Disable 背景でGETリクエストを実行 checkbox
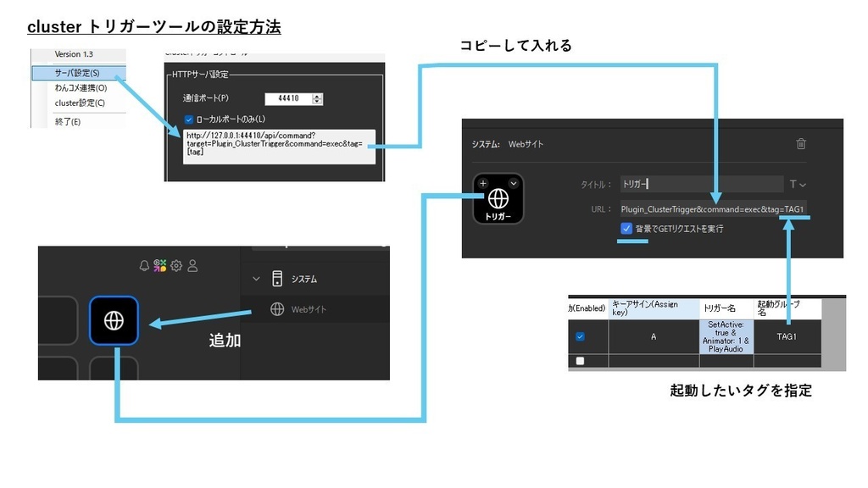 click(x=627, y=229)
